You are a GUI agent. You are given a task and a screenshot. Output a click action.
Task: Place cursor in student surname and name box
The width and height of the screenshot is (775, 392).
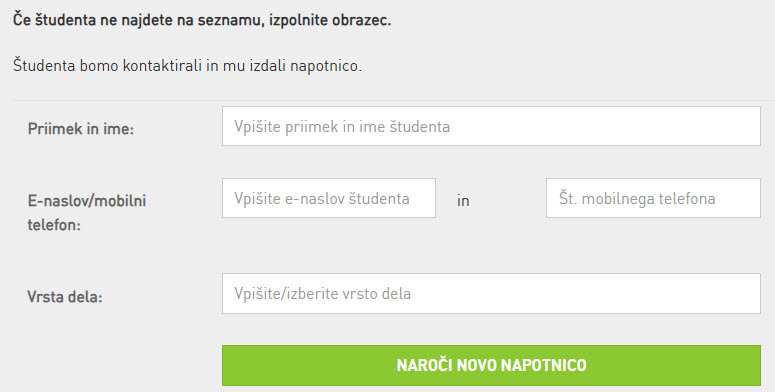tap(491, 126)
